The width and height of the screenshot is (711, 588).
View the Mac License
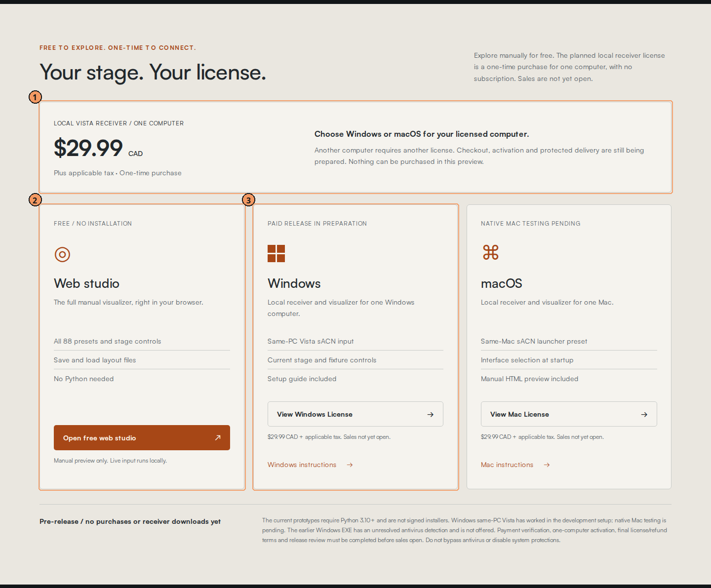tap(569, 414)
